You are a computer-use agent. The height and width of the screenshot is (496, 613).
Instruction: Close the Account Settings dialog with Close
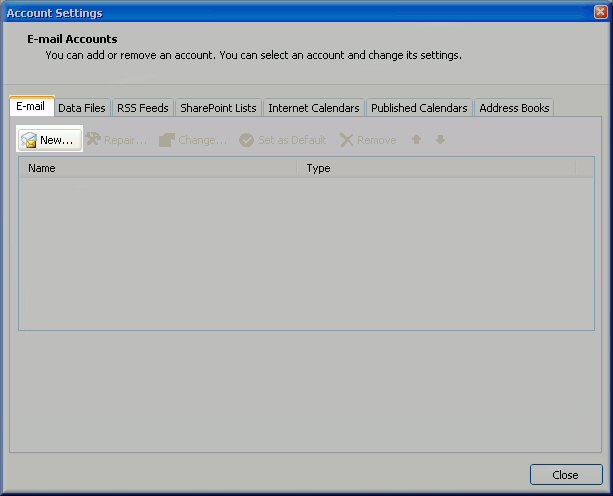tap(565, 475)
